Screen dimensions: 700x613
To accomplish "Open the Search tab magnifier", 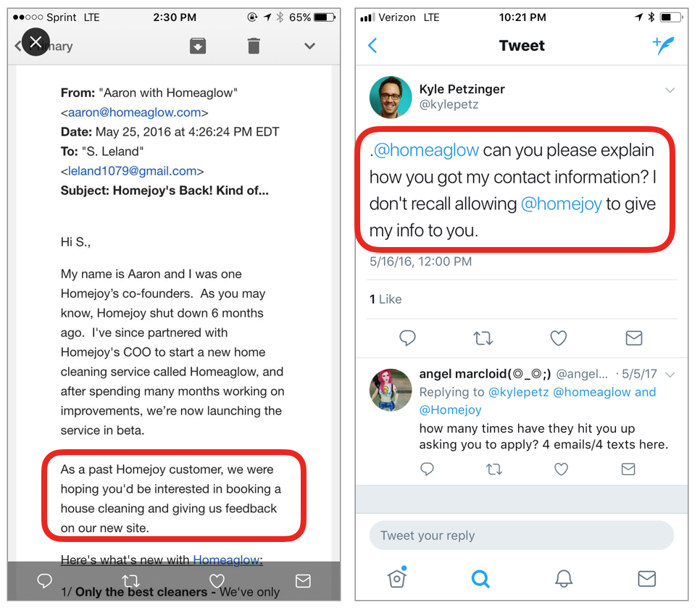I will pyautogui.click(x=480, y=579).
